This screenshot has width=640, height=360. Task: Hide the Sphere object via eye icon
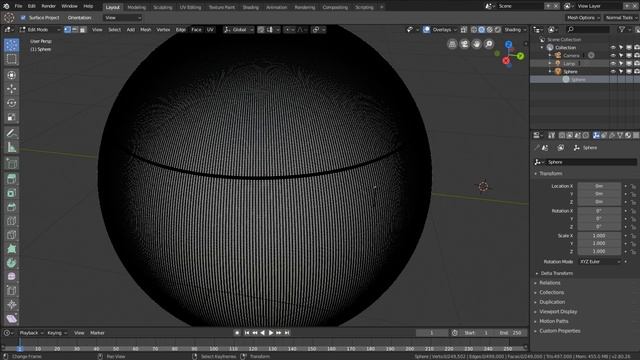(x=613, y=71)
